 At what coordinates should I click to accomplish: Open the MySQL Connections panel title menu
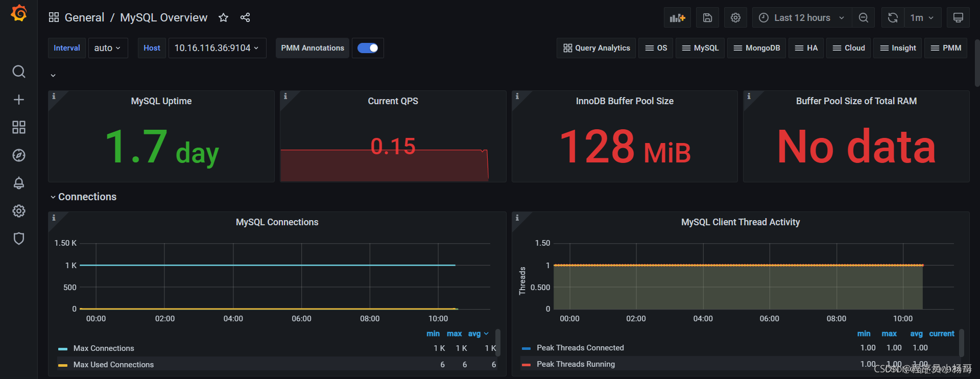click(277, 222)
